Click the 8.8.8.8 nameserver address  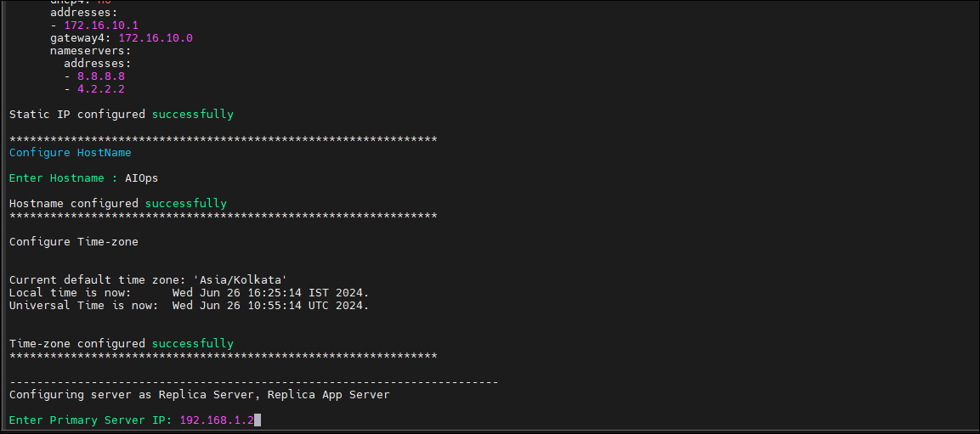(101, 76)
